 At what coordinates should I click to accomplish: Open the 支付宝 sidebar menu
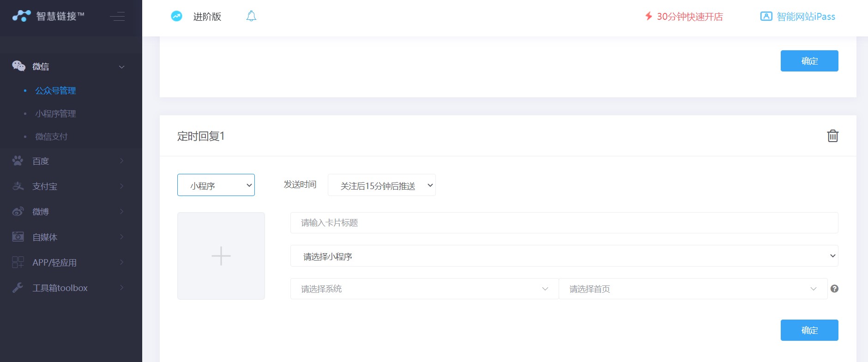click(x=71, y=186)
